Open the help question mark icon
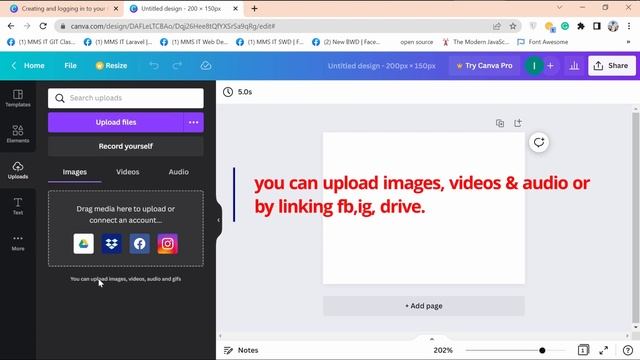Viewport: 640px width, 360px height. pyautogui.click(x=628, y=350)
